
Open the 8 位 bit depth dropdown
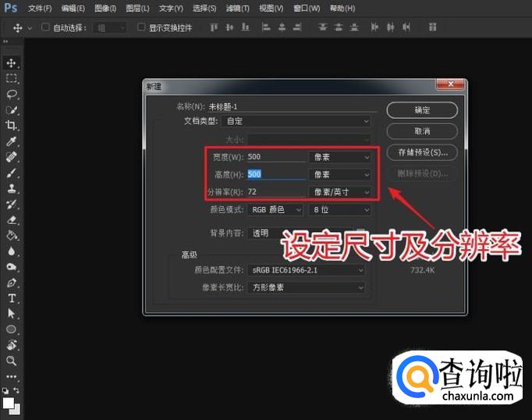339,210
